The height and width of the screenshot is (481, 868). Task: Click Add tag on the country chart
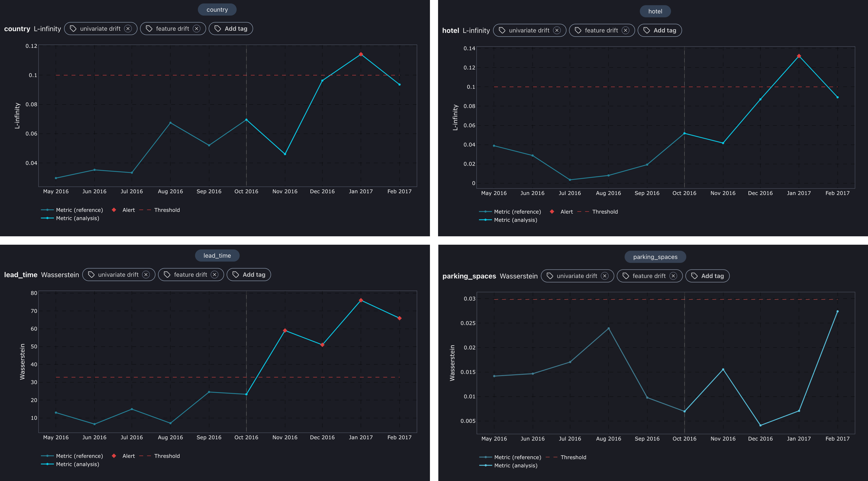[x=231, y=29]
